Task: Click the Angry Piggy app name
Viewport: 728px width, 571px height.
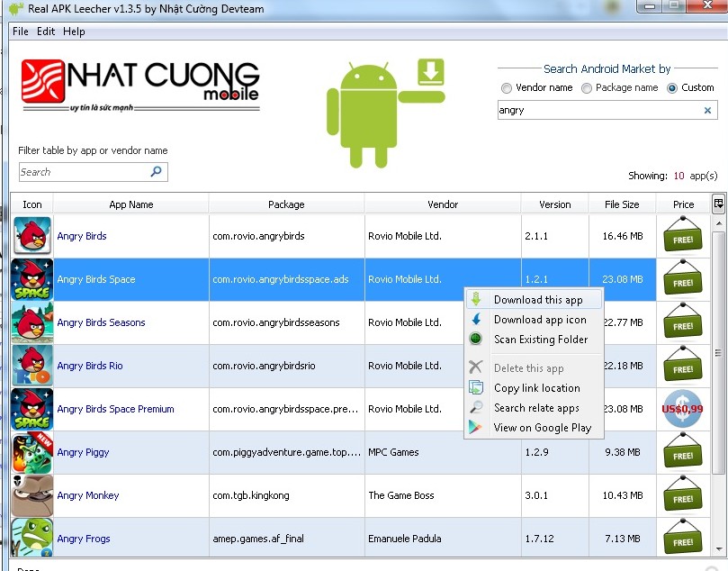Action: click(x=83, y=452)
